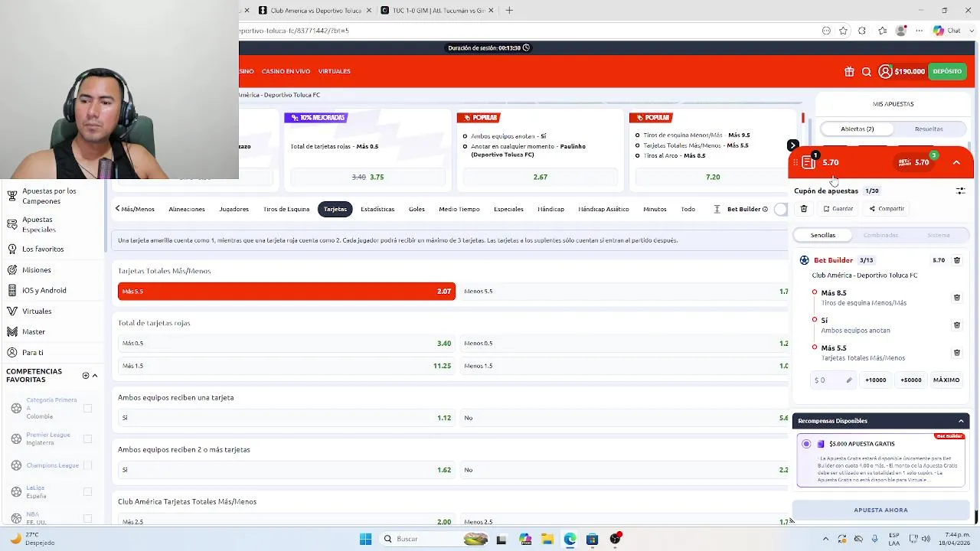
Task: Open the Windows Start button
Action: 365,539
